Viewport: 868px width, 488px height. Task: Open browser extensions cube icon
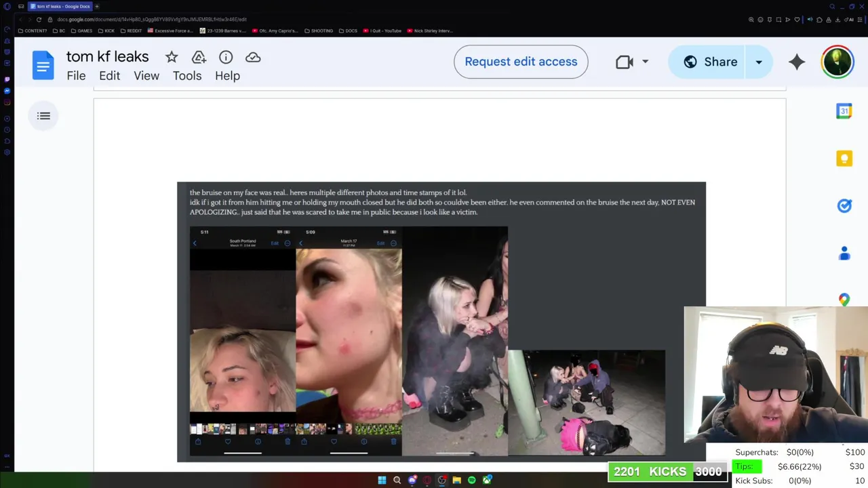click(819, 20)
